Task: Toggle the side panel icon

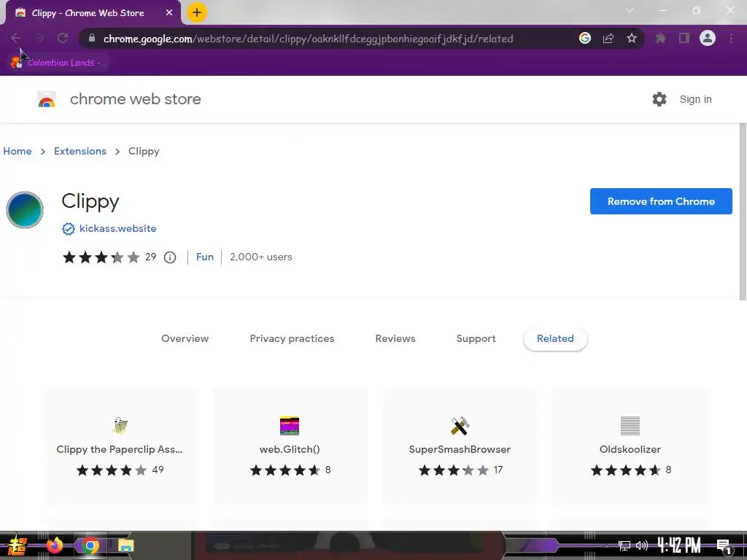Action: click(x=684, y=38)
